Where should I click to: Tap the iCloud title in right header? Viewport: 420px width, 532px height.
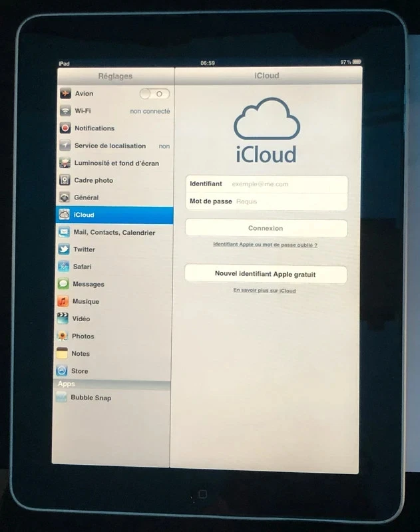(267, 76)
